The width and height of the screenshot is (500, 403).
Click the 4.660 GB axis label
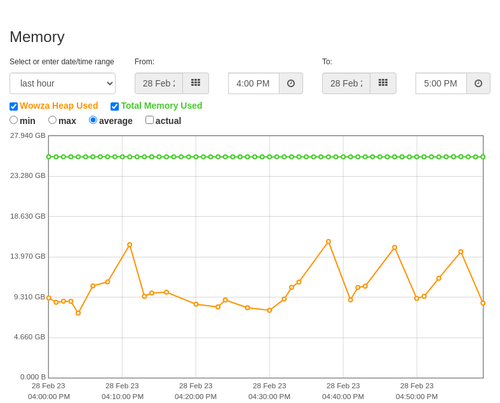point(29,337)
